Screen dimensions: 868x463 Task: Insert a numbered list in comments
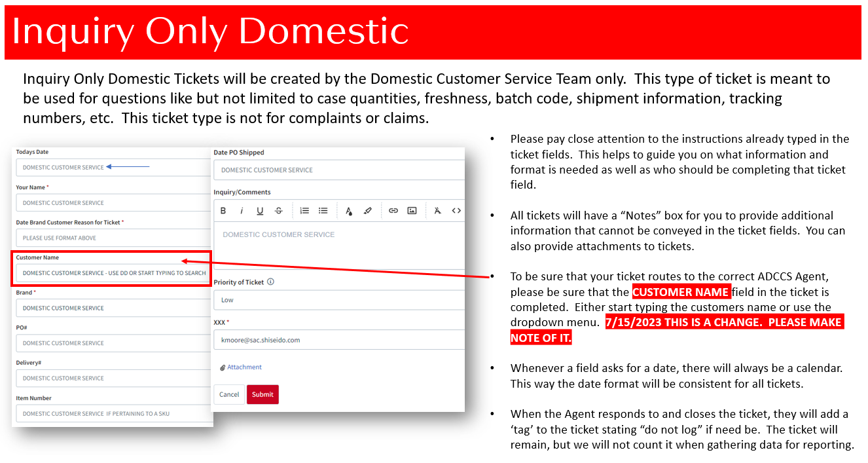click(304, 211)
